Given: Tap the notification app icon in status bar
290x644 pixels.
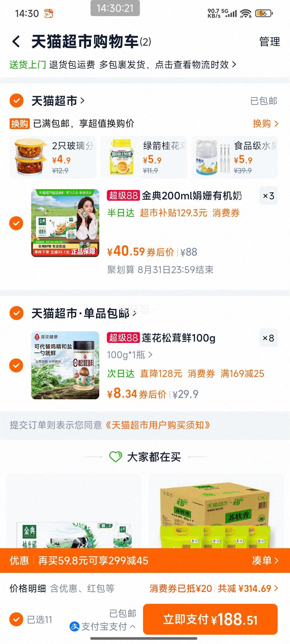Looking at the screenshot, I should (49, 13).
